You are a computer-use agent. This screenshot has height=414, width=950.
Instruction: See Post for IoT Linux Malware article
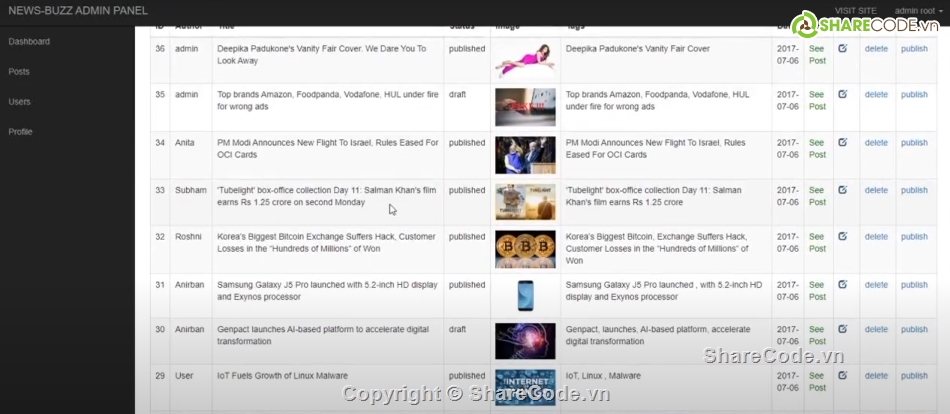[x=817, y=382]
